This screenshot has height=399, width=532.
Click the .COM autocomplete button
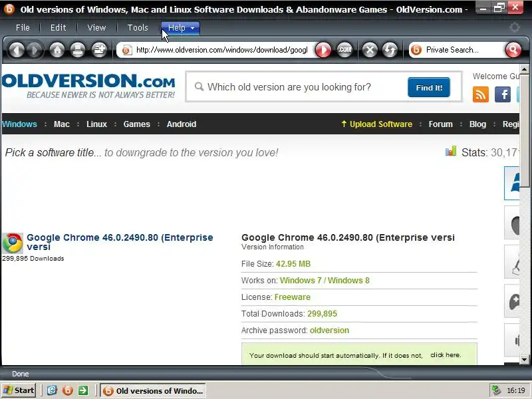pyautogui.click(x=344, y=51)
